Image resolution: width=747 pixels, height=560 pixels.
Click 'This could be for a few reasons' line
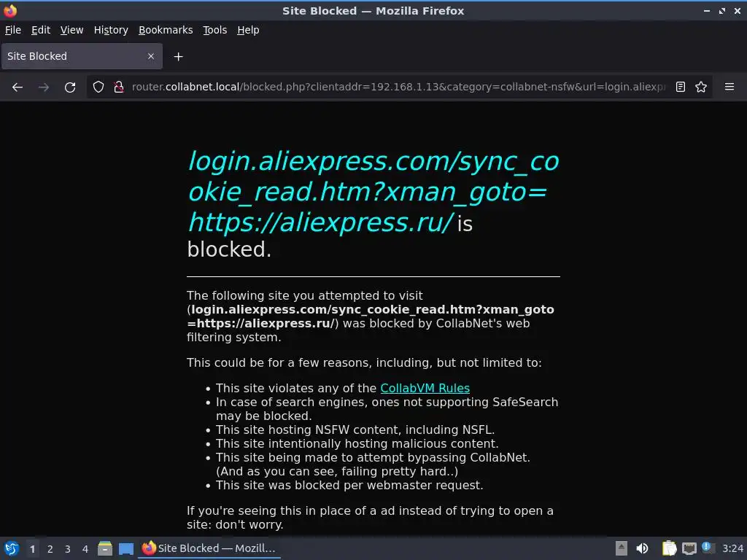point(364,363)
